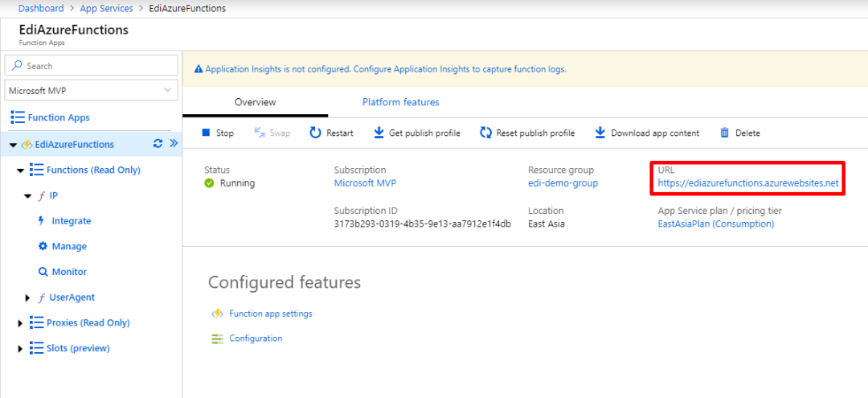The height and width of the screenshot is (398, 868).
Task: Click the Function app settings bolt icon
Action: (218, 314)
